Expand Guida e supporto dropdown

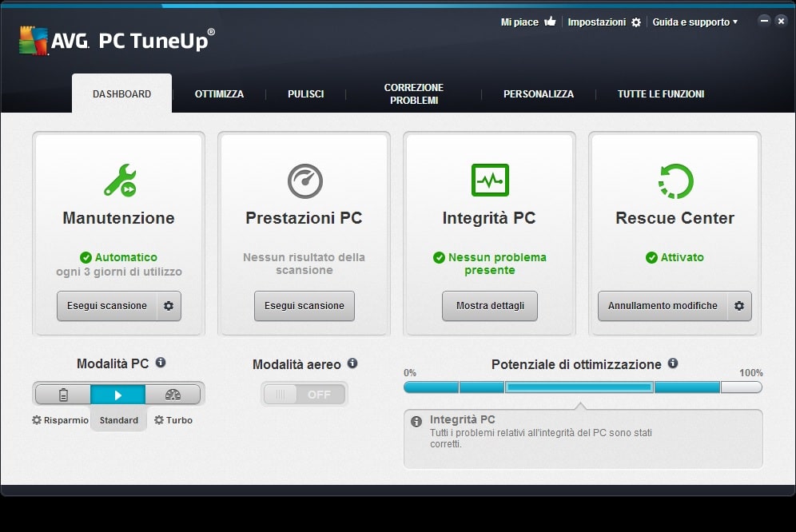point(695,22)
